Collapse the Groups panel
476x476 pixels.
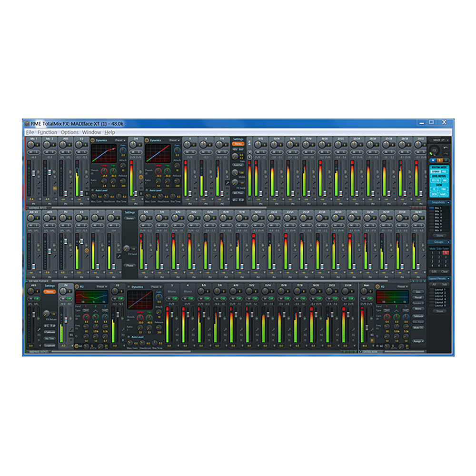(448, 242)
